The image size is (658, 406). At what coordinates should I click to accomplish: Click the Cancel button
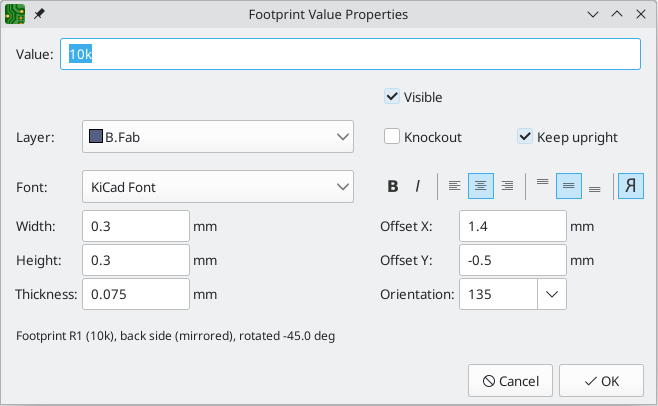510,381
